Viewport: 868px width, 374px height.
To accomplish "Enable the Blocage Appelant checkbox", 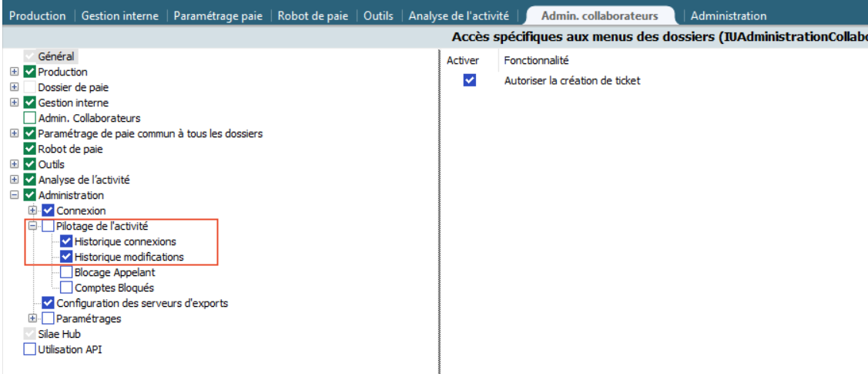I will tap(66, 272).
